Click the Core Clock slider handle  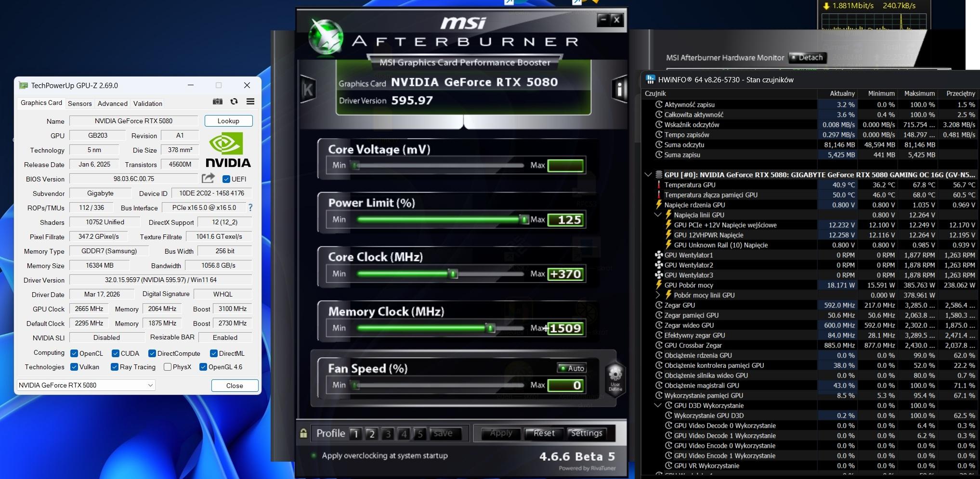click(453, 274)
